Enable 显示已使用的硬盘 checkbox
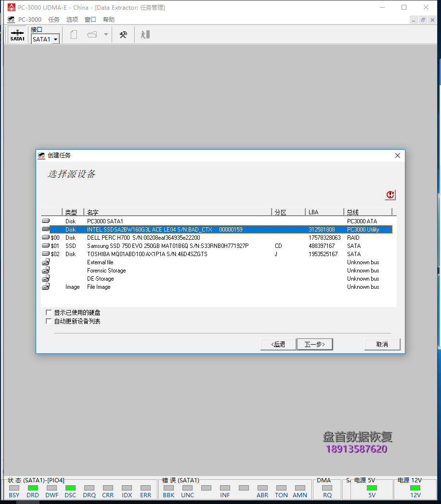The height and width of the screenshot is (504, 441). tap(49, 312)
